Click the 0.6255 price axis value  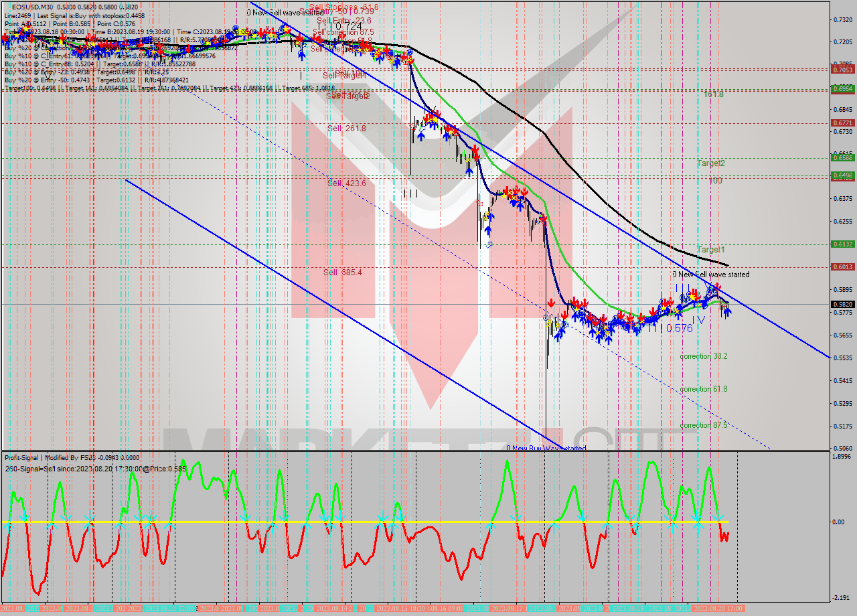842,222
